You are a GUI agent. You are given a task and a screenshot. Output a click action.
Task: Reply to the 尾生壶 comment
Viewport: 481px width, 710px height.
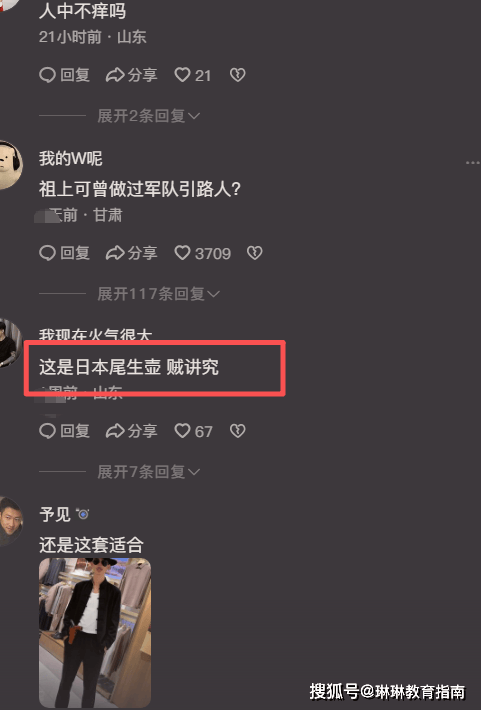tap(64, 431)
